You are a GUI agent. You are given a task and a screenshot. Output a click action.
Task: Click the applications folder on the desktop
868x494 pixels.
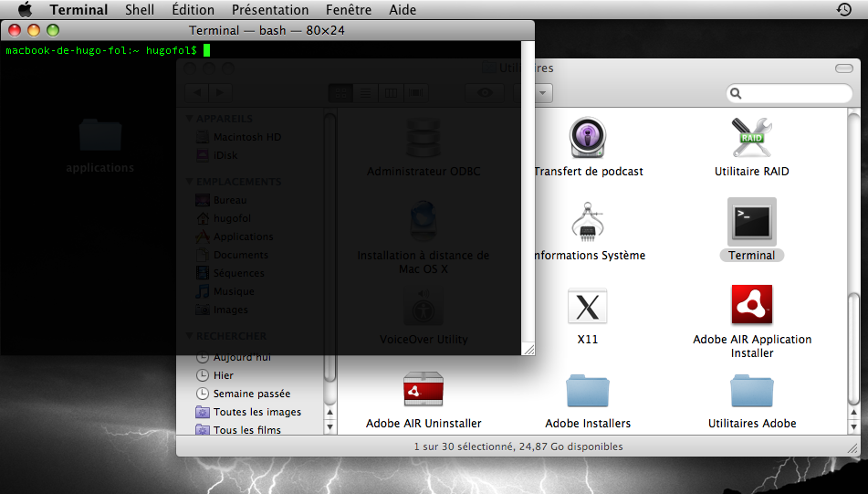(x=99, y=136)
